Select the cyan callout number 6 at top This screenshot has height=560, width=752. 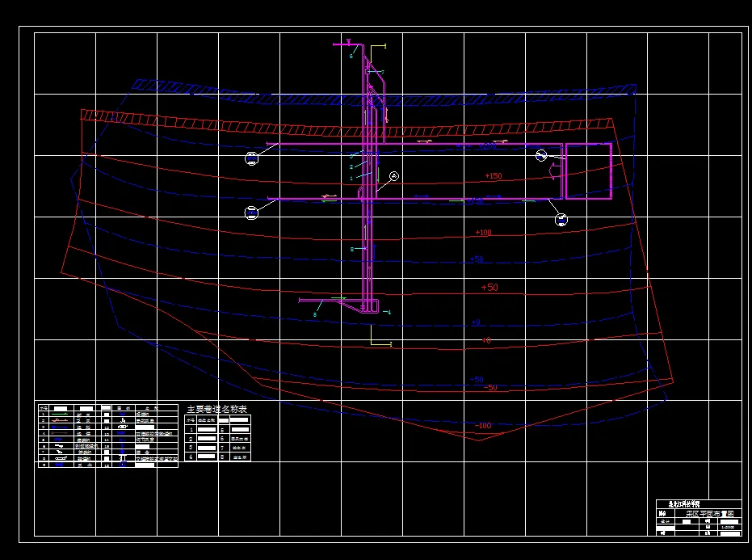[351, 56]
